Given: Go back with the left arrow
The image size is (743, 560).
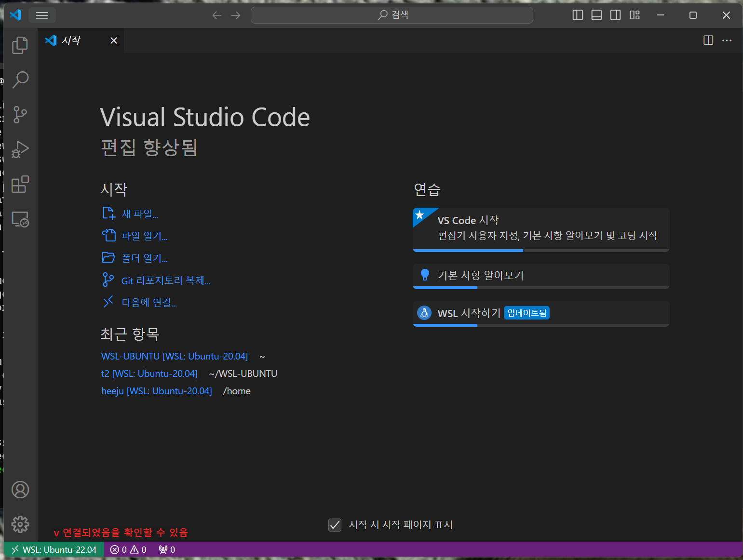Looking at the screenshot, I should tap(217, 15).
